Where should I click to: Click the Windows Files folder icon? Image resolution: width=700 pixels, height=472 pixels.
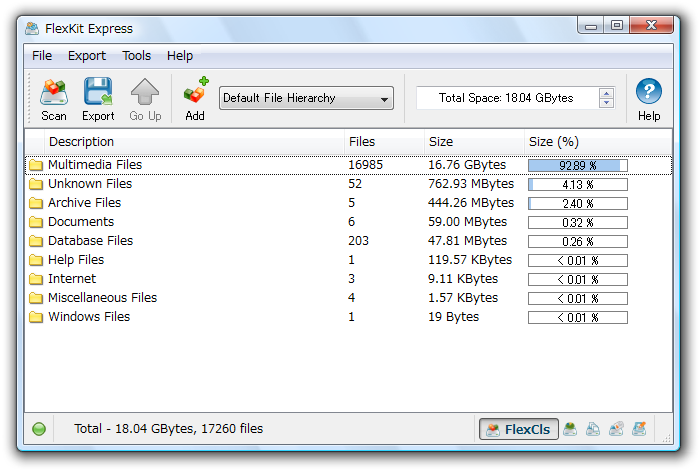pos(36,317)
